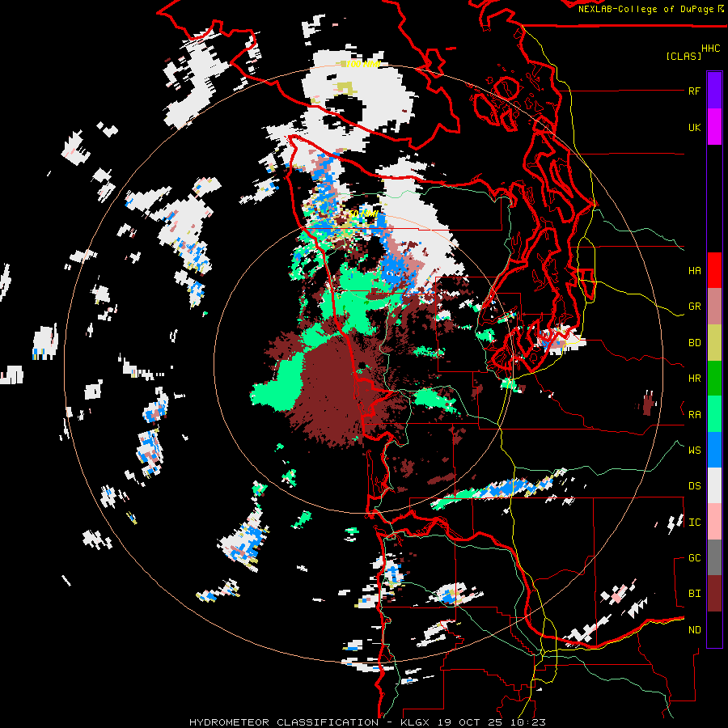Click the HHC product label
The image size is (728, 728).
click(x=711, y=49)
